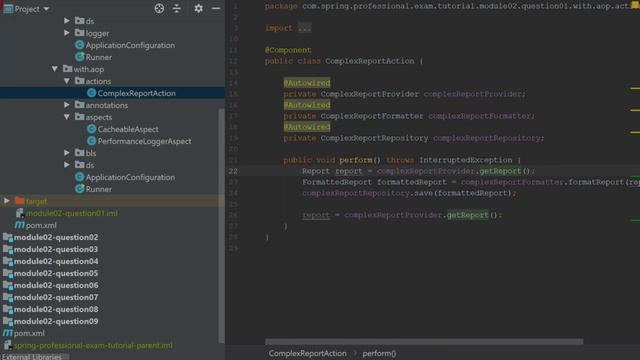Select the upper Runner class

pos(99,57)
